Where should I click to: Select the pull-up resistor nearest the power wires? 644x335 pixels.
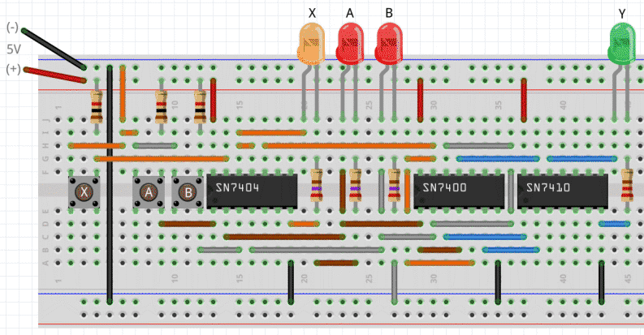point(97,104)
